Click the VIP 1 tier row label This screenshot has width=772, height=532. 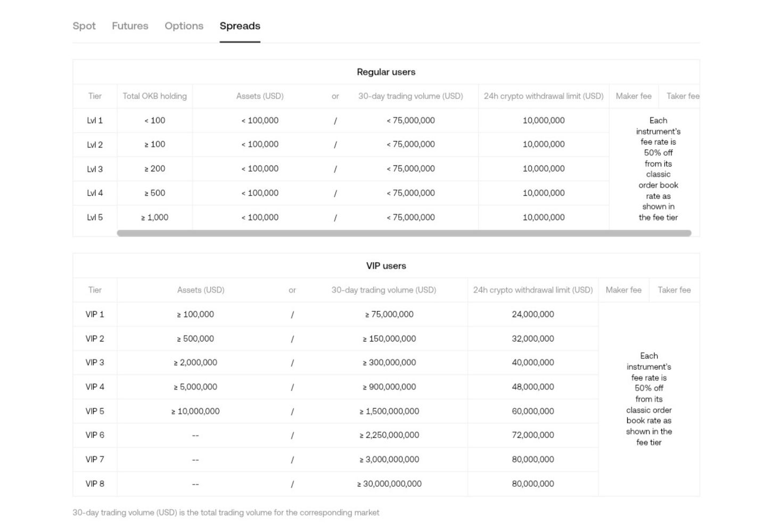click(95, 314)
